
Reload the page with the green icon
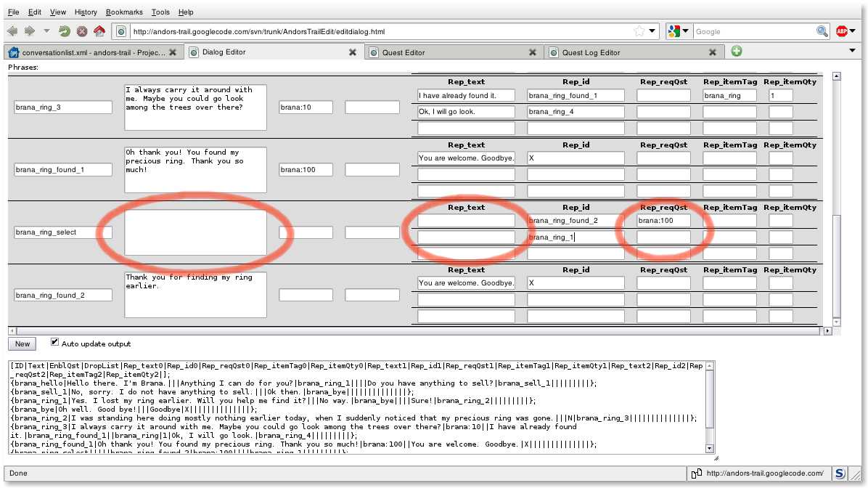[65, 31]
